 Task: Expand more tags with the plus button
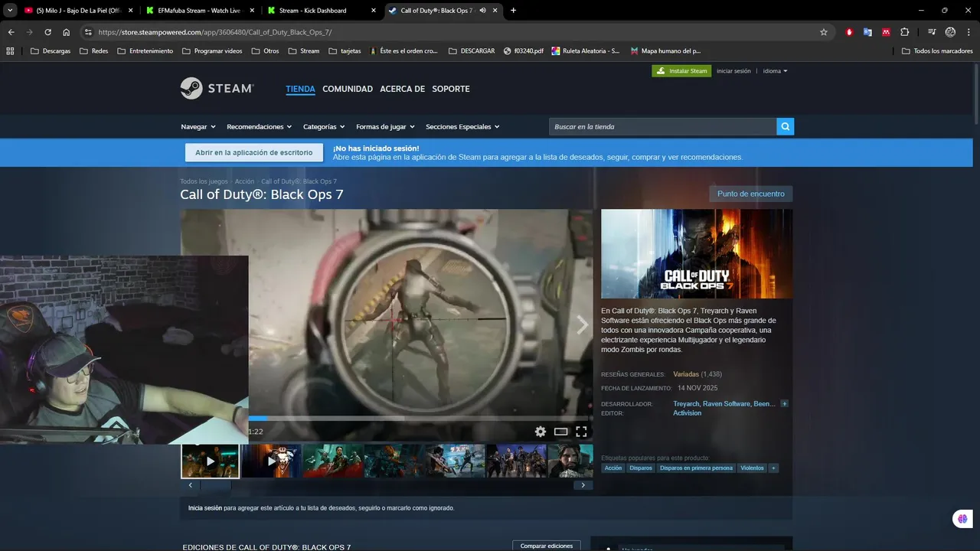click(x=773, y=468)
